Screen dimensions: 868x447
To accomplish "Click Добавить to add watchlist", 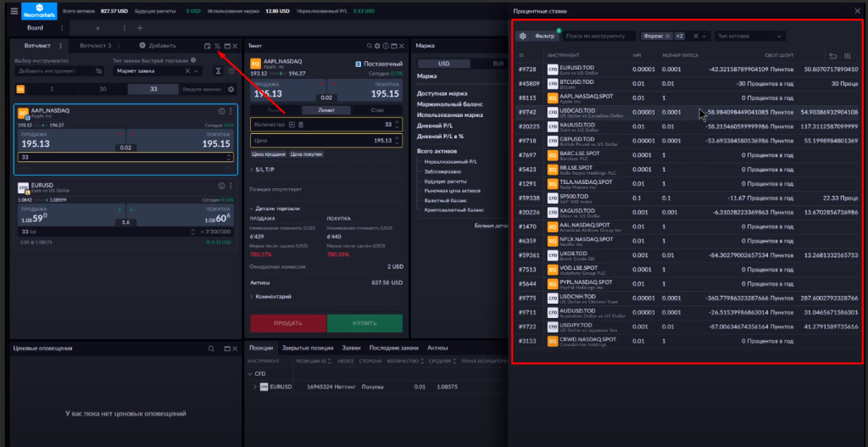I will [x=158, y=46].
